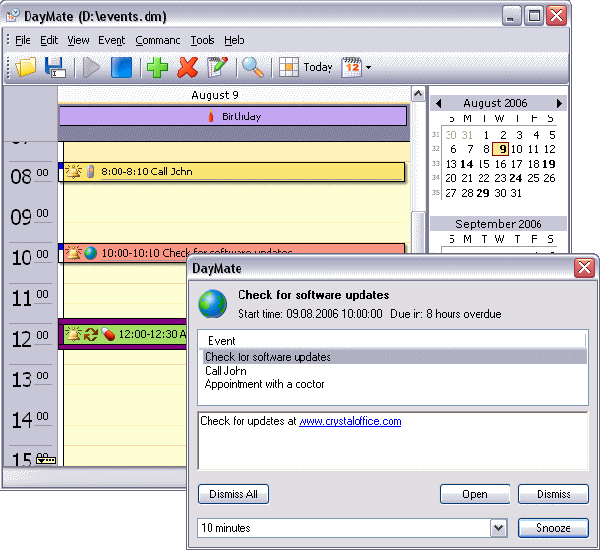Click the globe icon on 10:00 event
Image resolution: width=600 pixels, height=550 pixels.
pyautogui.click(x=91, y=253)
